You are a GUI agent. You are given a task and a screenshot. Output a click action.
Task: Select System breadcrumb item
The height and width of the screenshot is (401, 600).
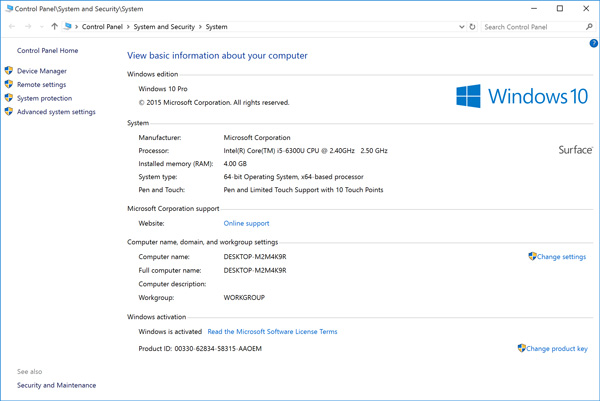click(217, 27)
